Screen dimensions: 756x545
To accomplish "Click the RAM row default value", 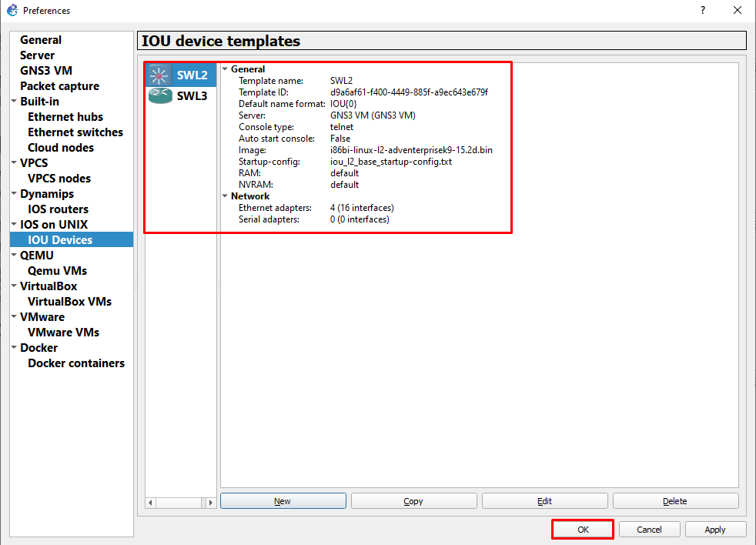I will click(344, 173).
